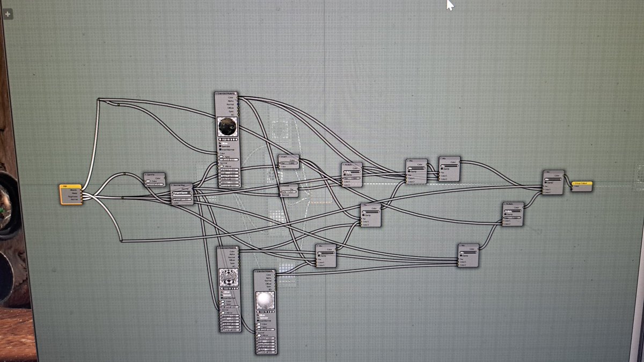Click the checker pattern material preview thumbnail

click(229, 277)
